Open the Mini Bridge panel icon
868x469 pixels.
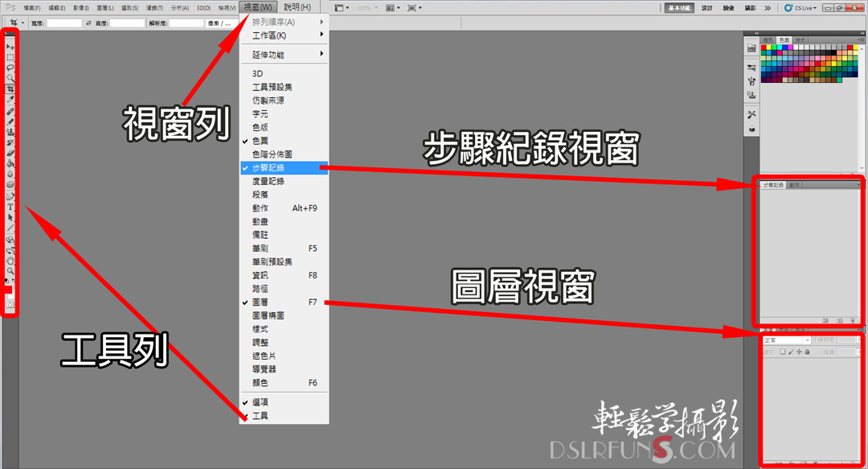(x=751, y=48)
